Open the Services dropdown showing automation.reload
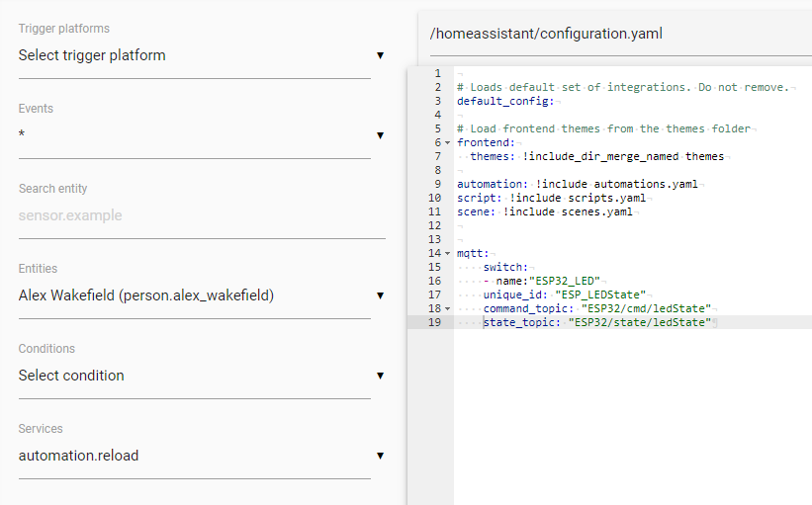Screen dimensions: 812x505 coord(202,456)
